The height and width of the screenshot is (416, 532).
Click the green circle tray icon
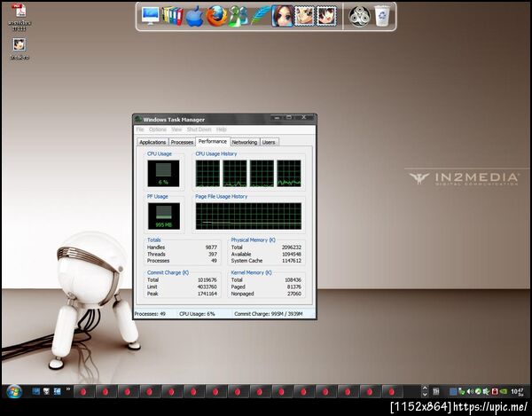pyautogui.click(x=478, y=391)
